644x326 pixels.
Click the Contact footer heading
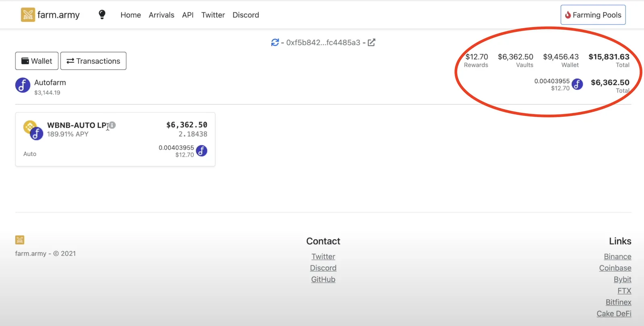pyautogui.click(x=323, y=241)
